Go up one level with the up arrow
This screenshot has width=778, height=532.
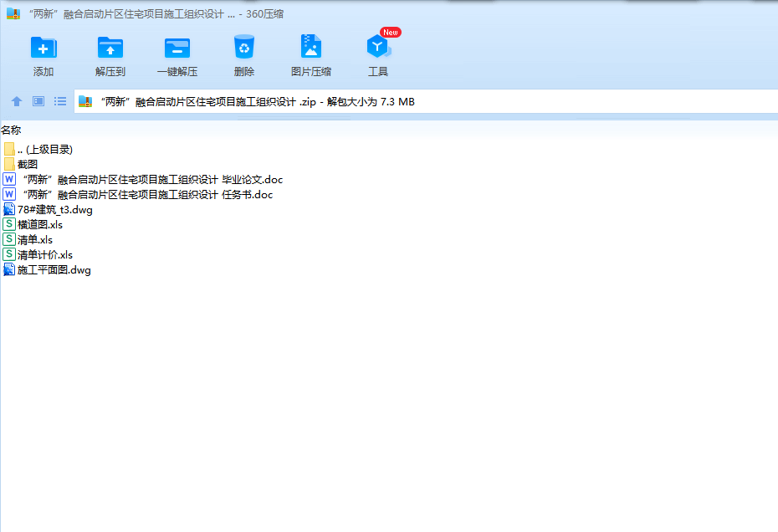(17, 101)
